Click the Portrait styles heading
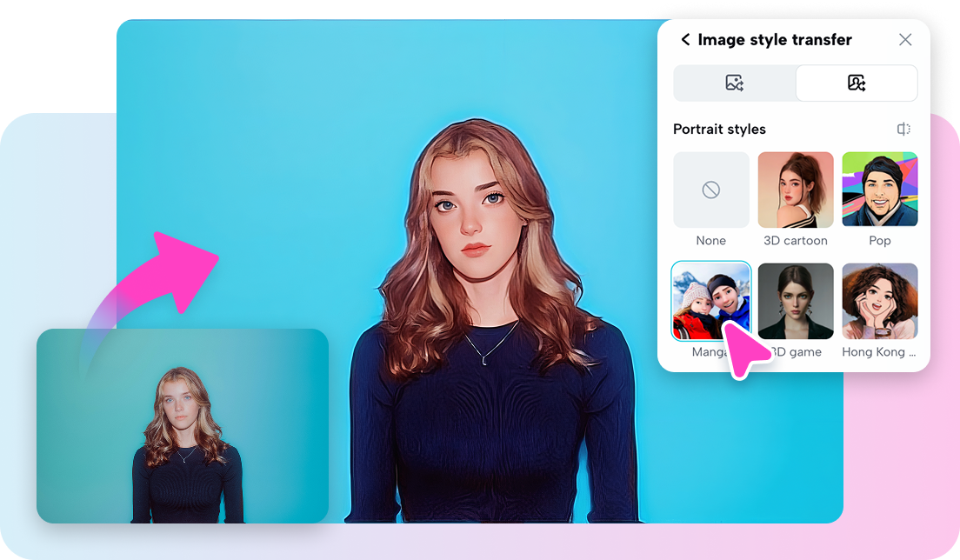960x560 pixels. click(719, 130)
